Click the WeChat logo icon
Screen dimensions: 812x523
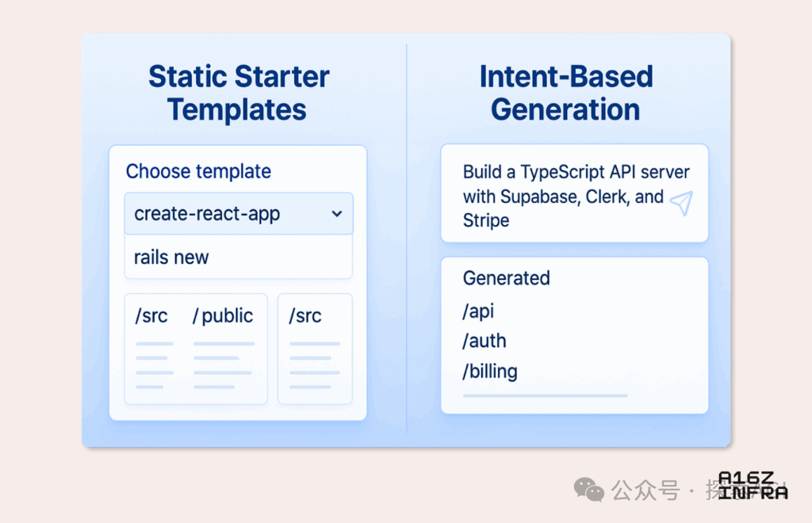point(589,489)
